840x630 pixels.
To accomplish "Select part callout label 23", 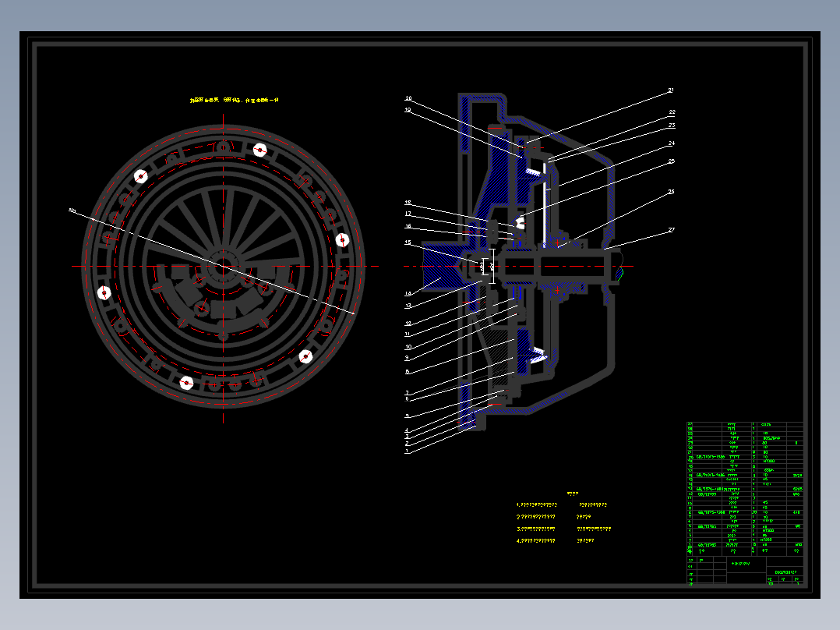I will pyautogui.click(x=672, y=126).
